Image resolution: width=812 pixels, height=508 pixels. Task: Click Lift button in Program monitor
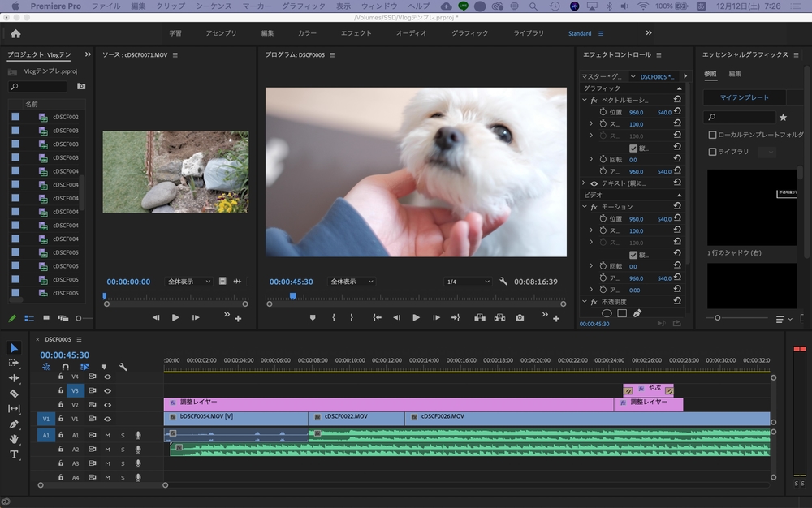(480, 317)
